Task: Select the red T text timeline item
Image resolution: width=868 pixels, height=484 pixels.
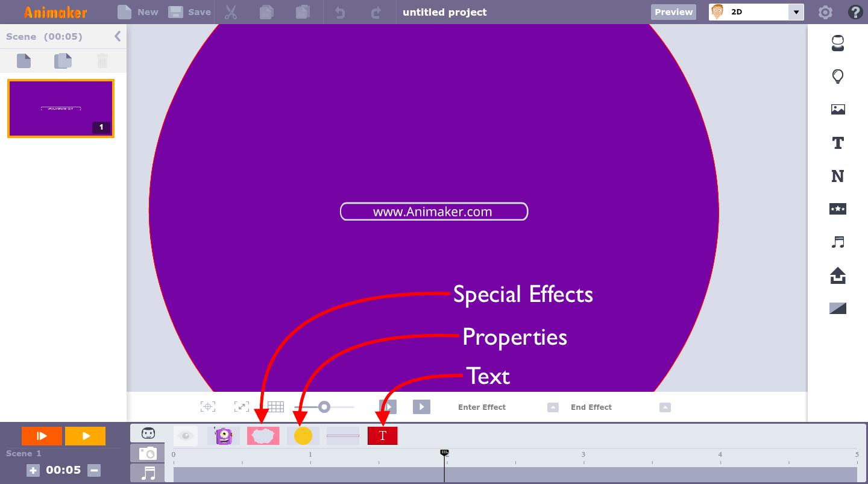Action: pos(383,436)
